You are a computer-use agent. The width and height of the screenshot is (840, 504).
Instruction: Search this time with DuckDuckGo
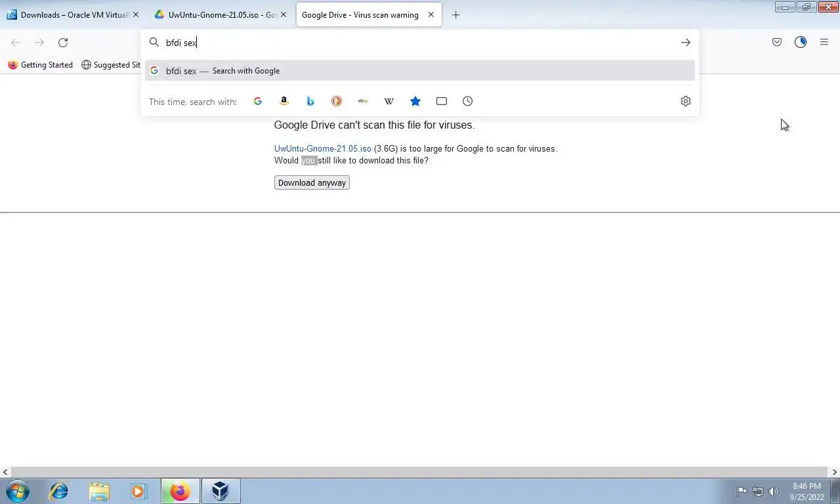coord(337,101)
